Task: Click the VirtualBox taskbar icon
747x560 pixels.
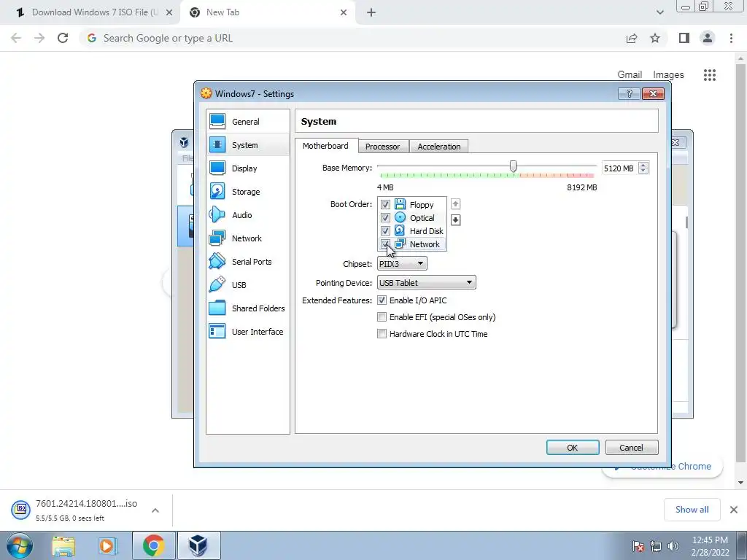Action: pyautogui.click(x=198, y=545)
